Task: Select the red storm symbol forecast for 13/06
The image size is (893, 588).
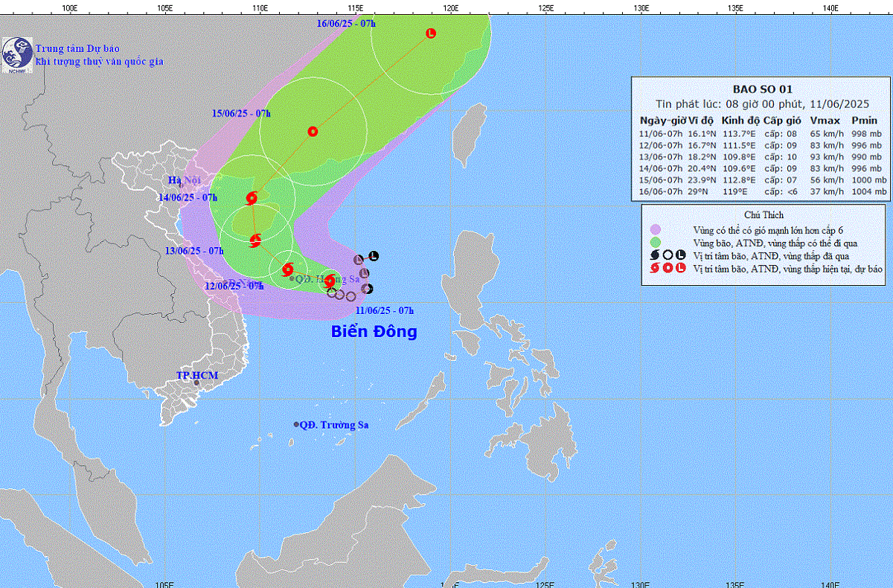Action: click(x=255, y=240)
